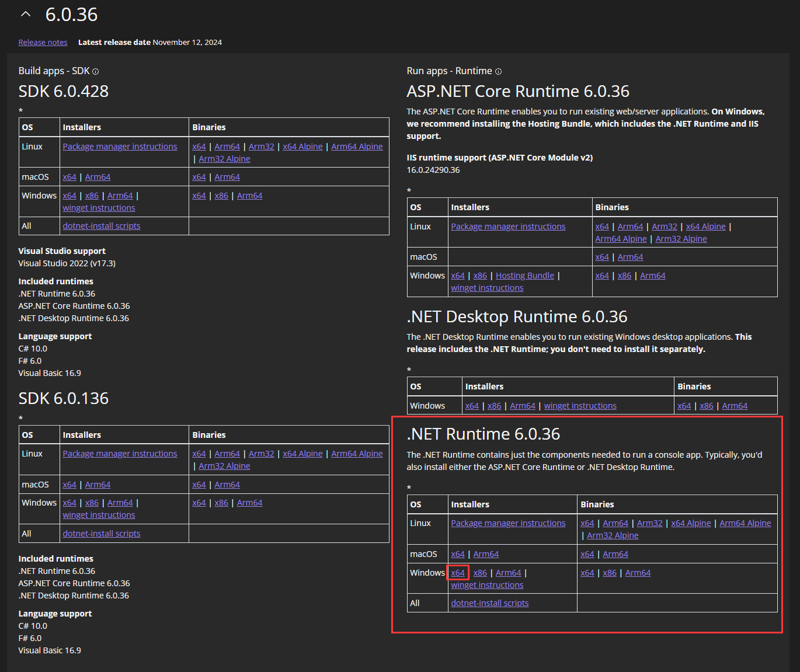This screenshot has width=800, height=672.
Task: Click the November 12, 2024 release date
Action: [187, 42]
